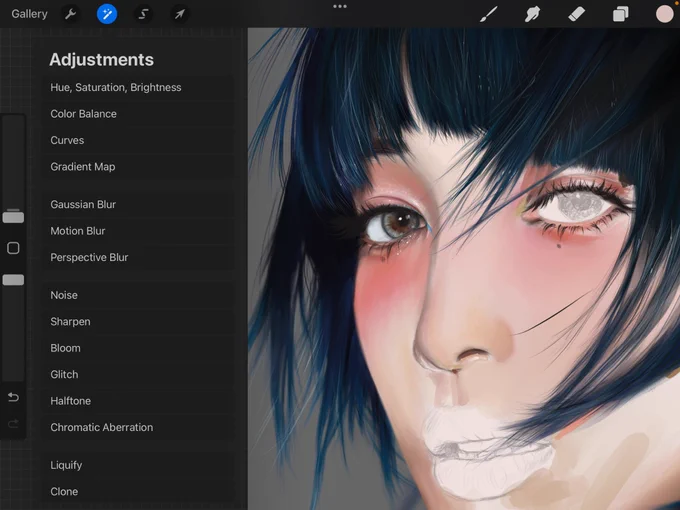
Task: Return to the Gallery
Action: [x=29, y=14]
